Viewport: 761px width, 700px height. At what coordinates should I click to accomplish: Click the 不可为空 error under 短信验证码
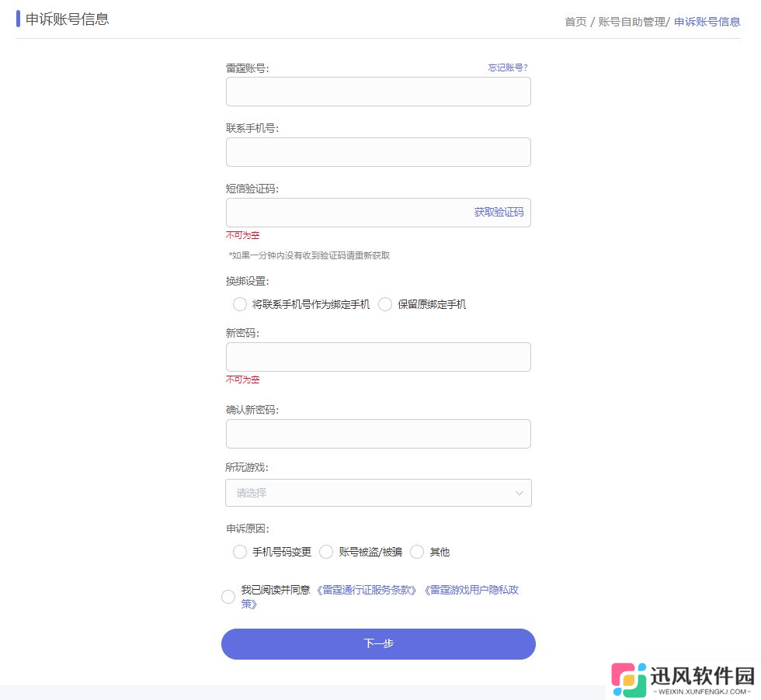click(242, 235)
